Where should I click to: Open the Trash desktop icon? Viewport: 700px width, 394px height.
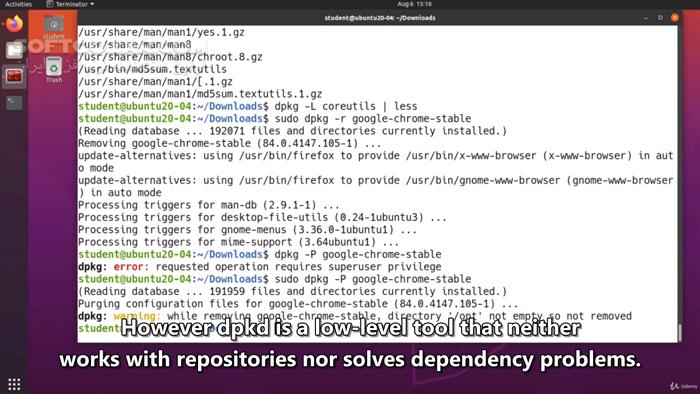[x=54, y=70]
